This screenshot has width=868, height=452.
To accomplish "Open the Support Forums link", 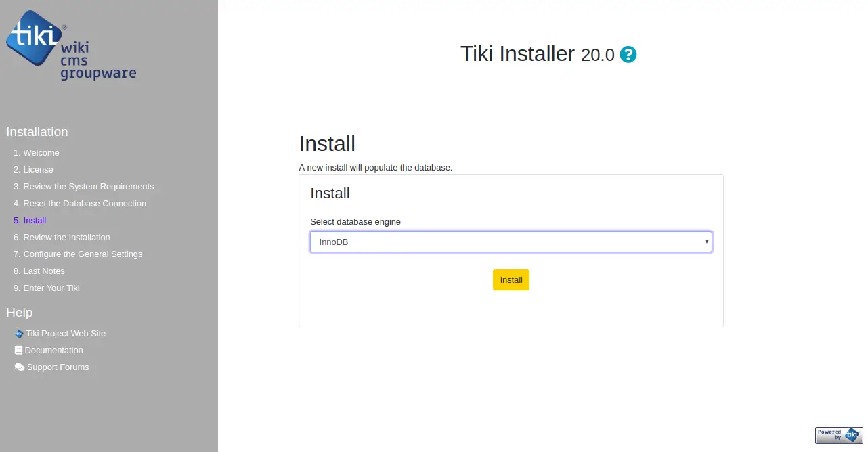I will pos(58,367).
